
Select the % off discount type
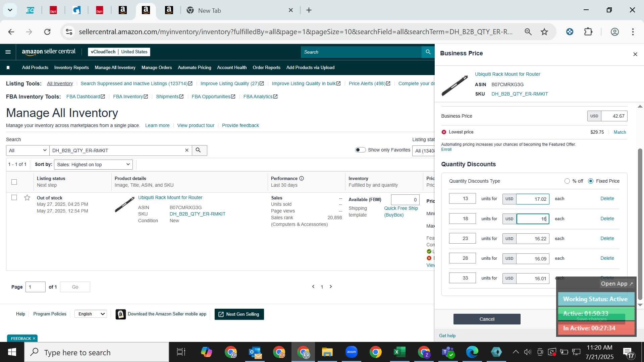click(567, 181)
